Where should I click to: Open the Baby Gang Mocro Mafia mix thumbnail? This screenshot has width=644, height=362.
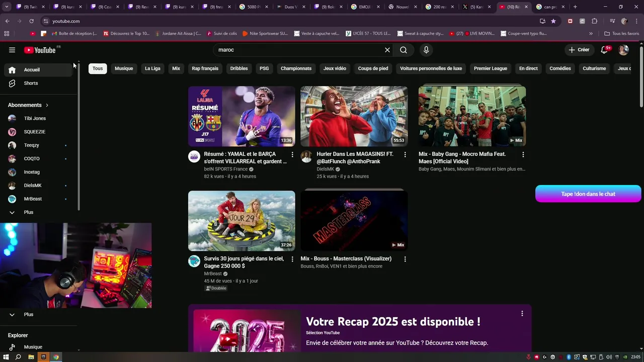[x=472, y=116]
